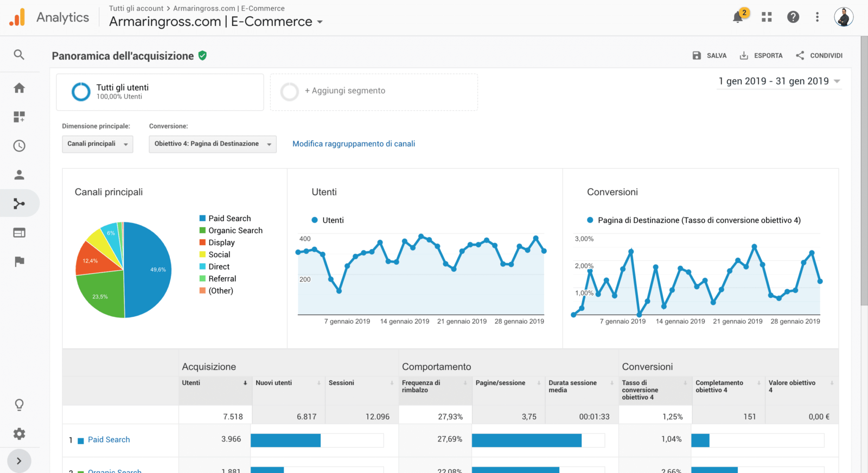The height and width of the screenshot is (473, 868).
Task: Open the Canali principali dimension dropdown
Action: (x=98, y=144)
